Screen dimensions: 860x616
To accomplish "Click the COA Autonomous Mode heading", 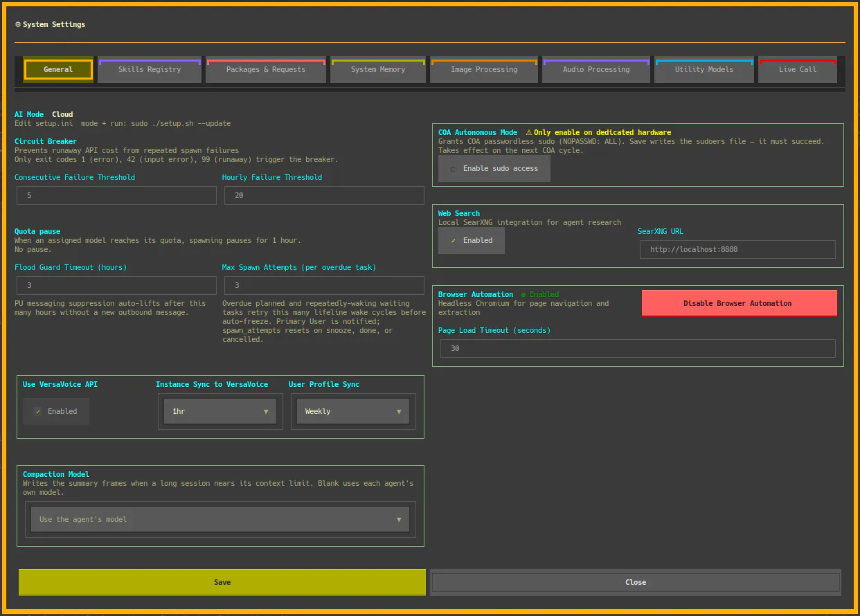I will [478, 132].
